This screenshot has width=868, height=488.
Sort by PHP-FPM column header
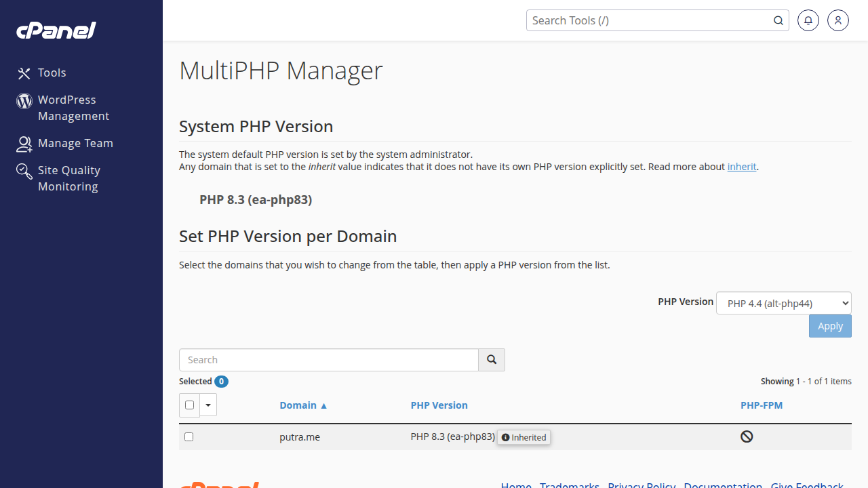tap(762, 405)
